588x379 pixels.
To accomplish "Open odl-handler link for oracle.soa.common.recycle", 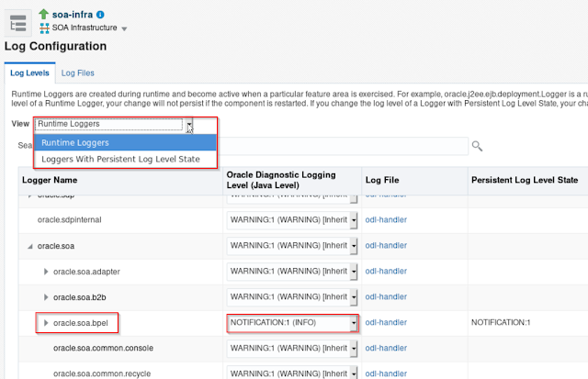I will (386, 373).
